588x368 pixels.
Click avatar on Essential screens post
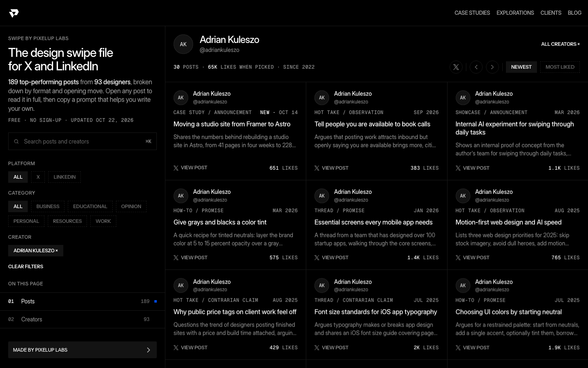pyautogui.click(x=322, y=196)
